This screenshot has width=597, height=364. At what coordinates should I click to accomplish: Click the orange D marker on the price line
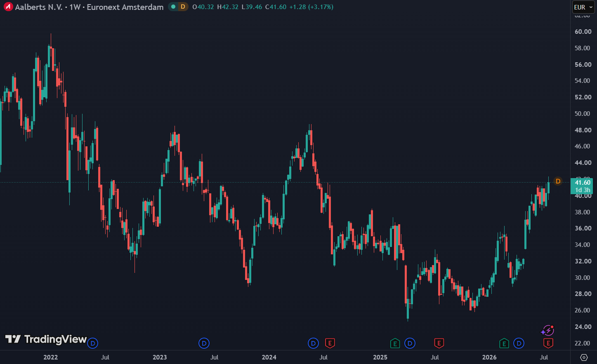point(558,181)
